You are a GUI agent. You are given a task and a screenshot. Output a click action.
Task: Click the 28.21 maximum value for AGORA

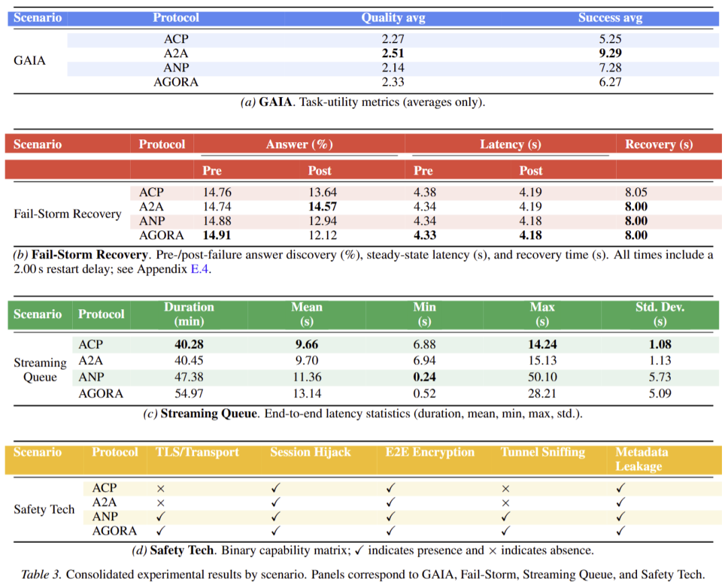(x=542, y=393)
